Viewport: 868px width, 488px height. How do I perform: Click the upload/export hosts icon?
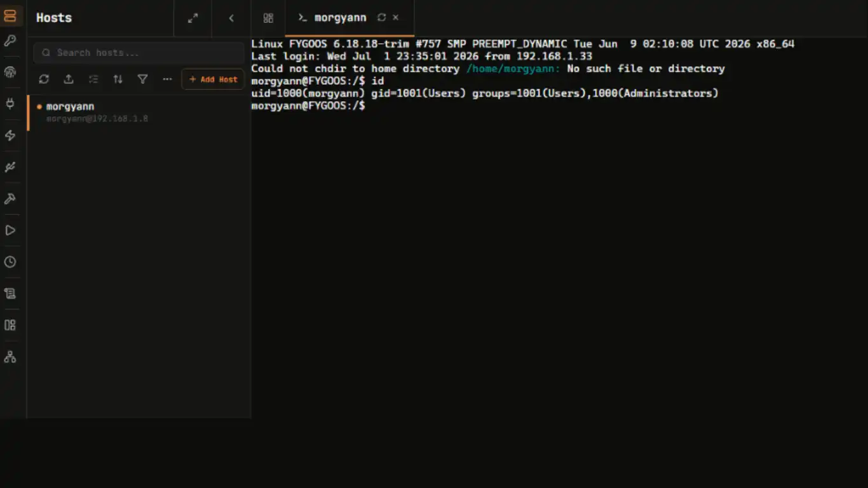click(69, 79)
